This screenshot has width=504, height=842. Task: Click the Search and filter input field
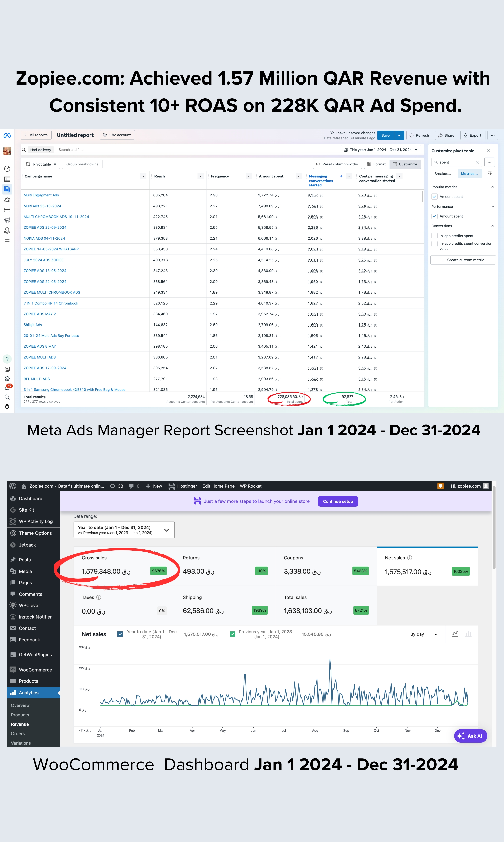point(197,150)
